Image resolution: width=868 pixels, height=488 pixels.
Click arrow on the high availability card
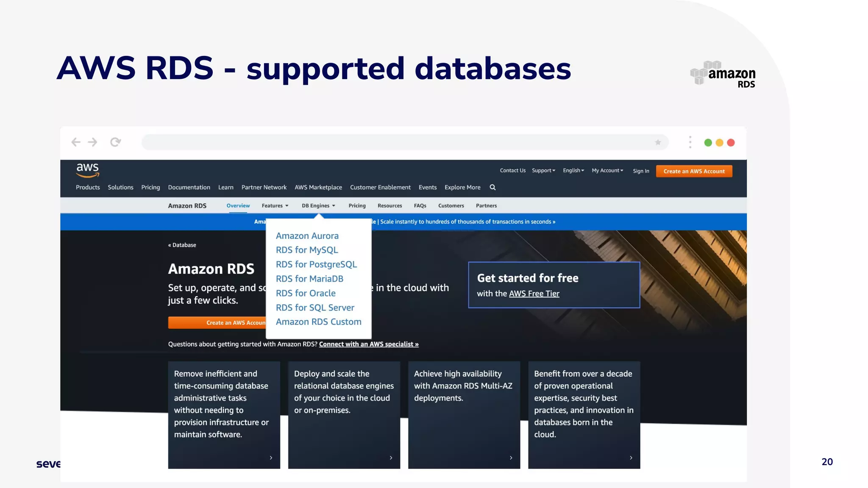coord(511,458)
